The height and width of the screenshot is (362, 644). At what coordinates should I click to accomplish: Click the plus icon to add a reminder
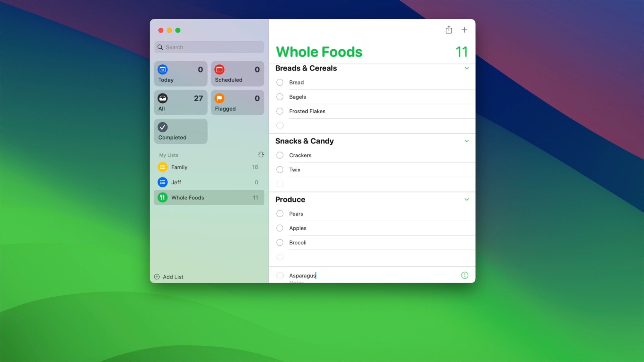tap(464, 29)
